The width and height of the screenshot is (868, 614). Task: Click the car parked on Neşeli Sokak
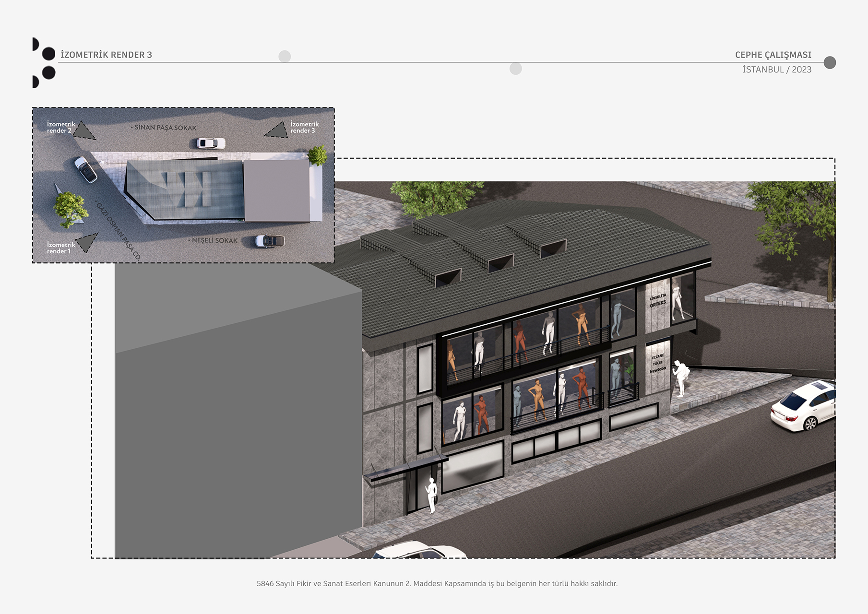pos(270,241)
